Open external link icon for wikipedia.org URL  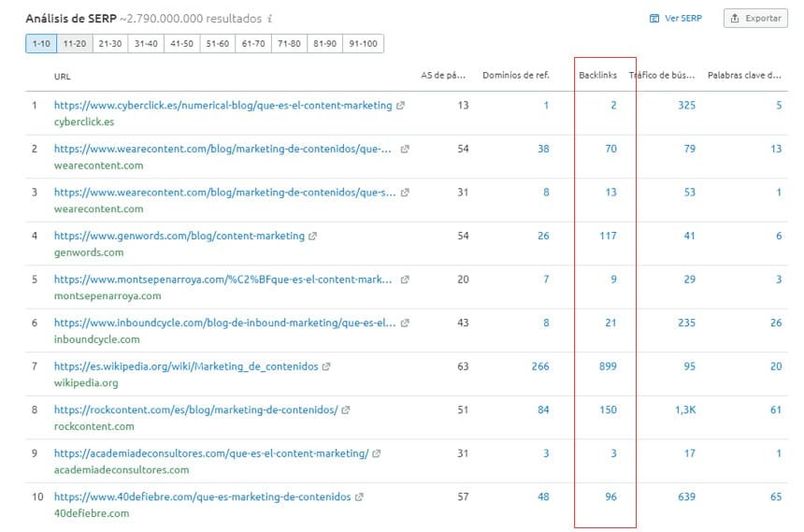(x=326, y=367)
